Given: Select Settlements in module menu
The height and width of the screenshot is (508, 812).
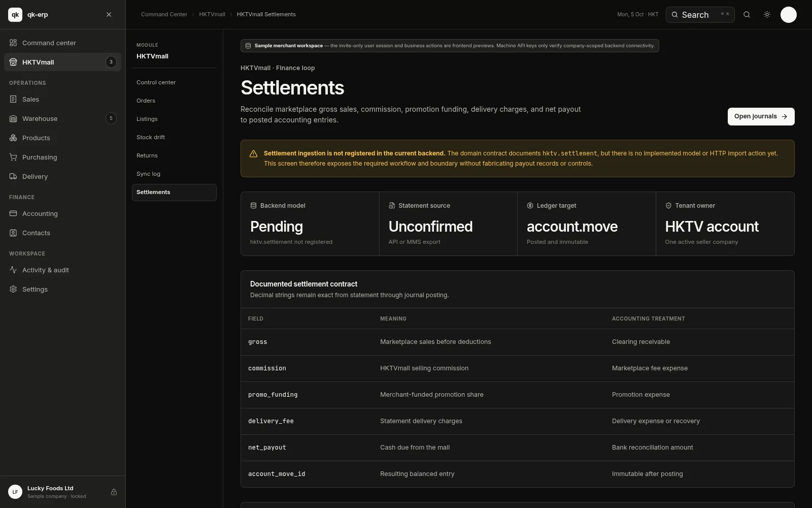Looking at the screenshot, I should coord(174,192).
